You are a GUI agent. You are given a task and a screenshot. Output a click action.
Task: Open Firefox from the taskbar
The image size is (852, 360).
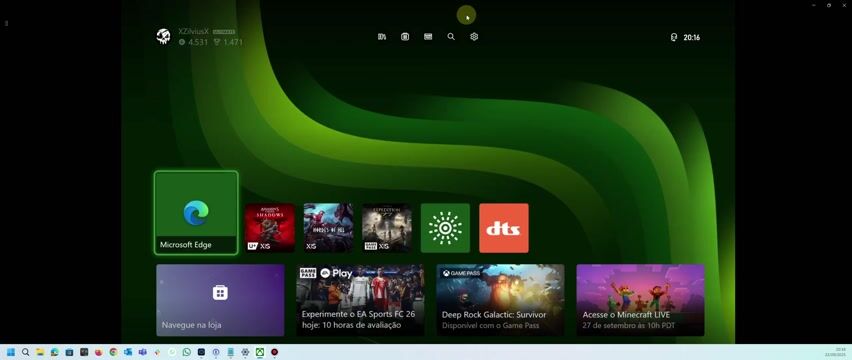point(99,352)
